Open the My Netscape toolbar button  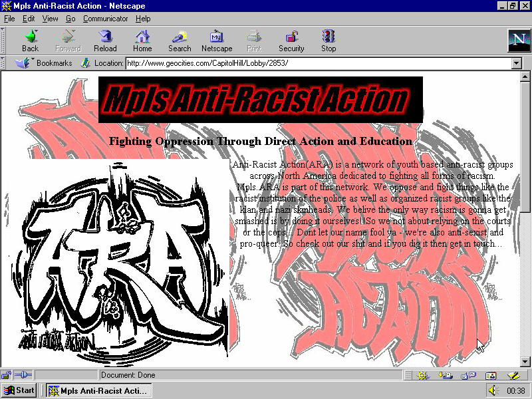[217, 41]
